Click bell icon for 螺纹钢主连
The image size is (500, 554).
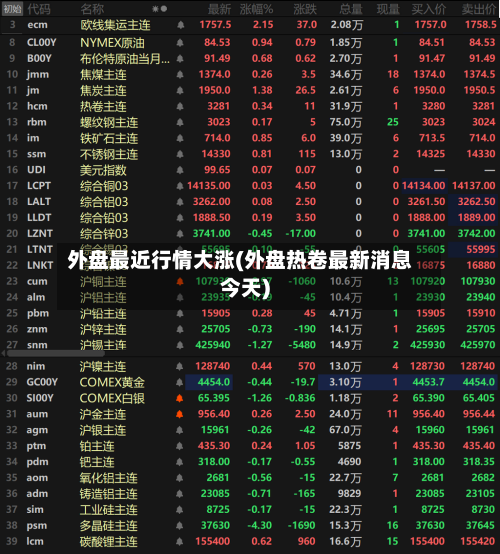[180, 122]
